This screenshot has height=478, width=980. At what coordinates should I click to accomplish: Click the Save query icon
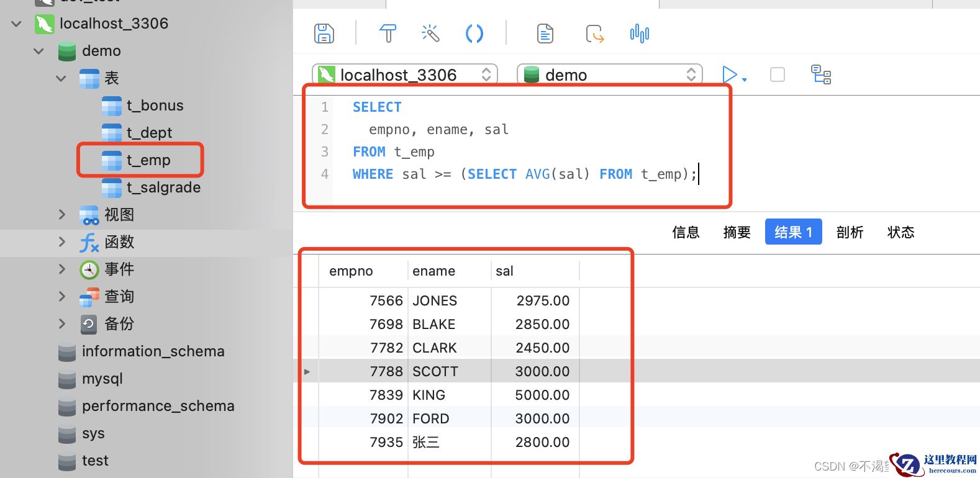click(x=324, y=34)
